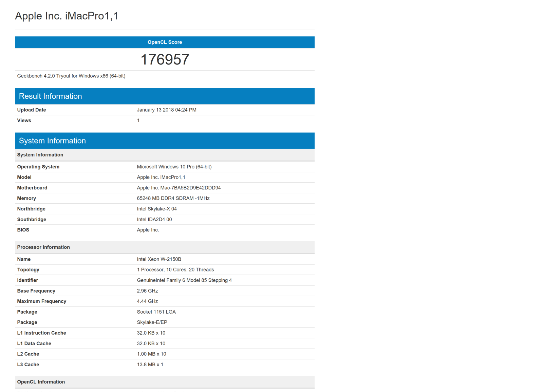This screenshot has height=392, width=543.
Task: Click the score value 176957
Action: [x=165, y=59]
